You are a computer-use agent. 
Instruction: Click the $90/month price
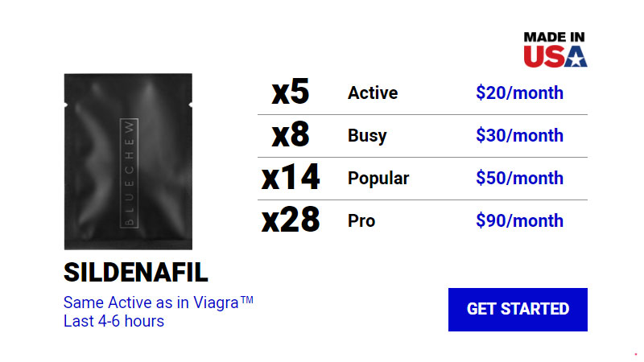tap(519, 220)
